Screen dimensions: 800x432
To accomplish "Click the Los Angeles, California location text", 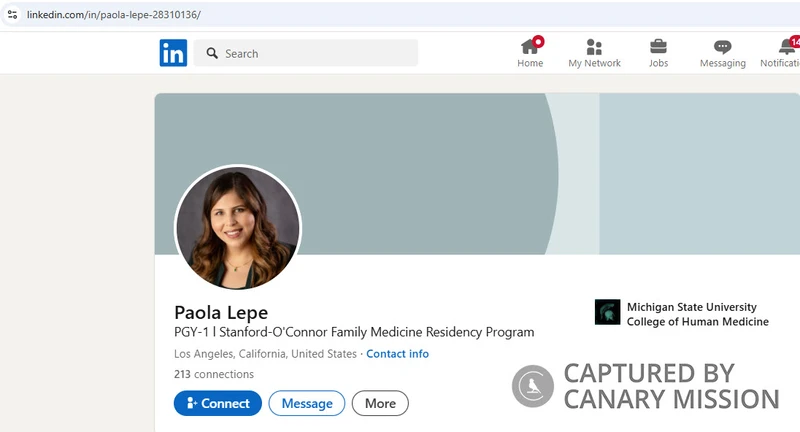I will tap(265, 353).
